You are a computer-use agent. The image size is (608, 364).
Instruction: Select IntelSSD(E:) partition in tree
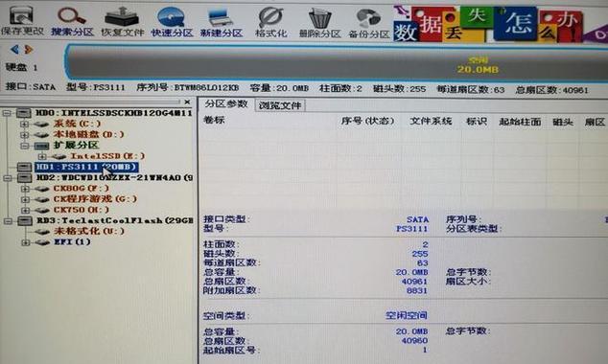(107, 156)
